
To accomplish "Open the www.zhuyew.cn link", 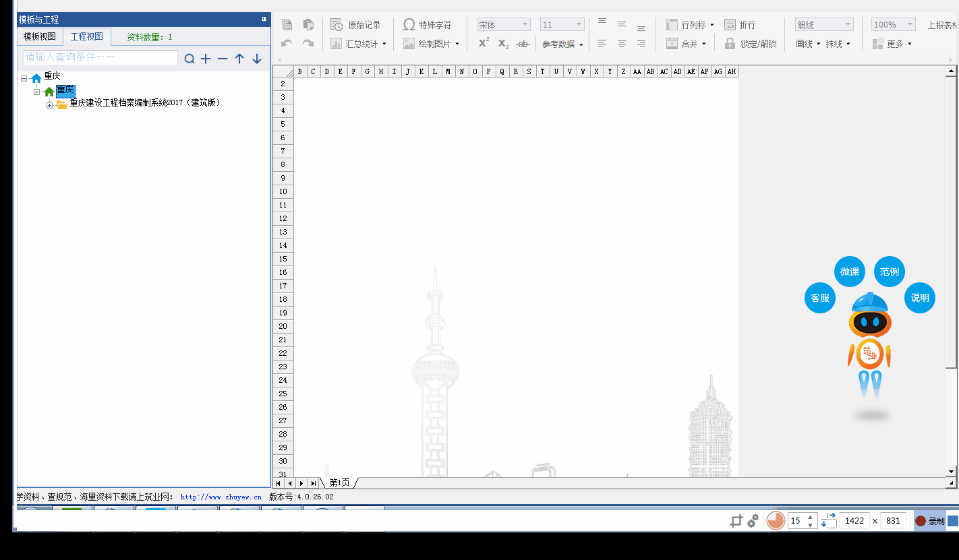I will [x=221, y=497].
